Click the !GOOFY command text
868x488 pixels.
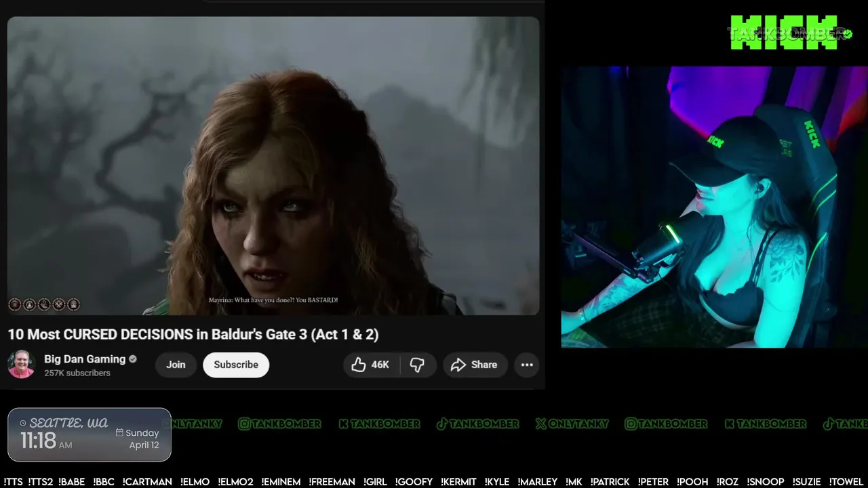414,482
